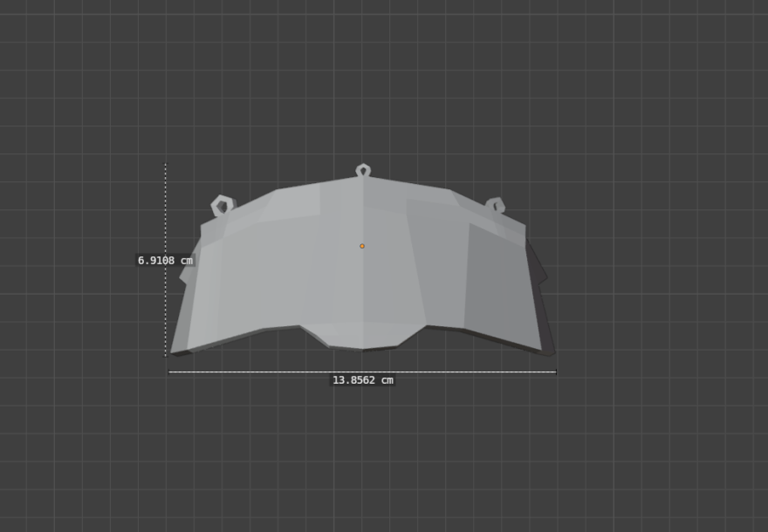Click the bottom-left corner tip of the model

pyautogui.click(x=175, y=351)
